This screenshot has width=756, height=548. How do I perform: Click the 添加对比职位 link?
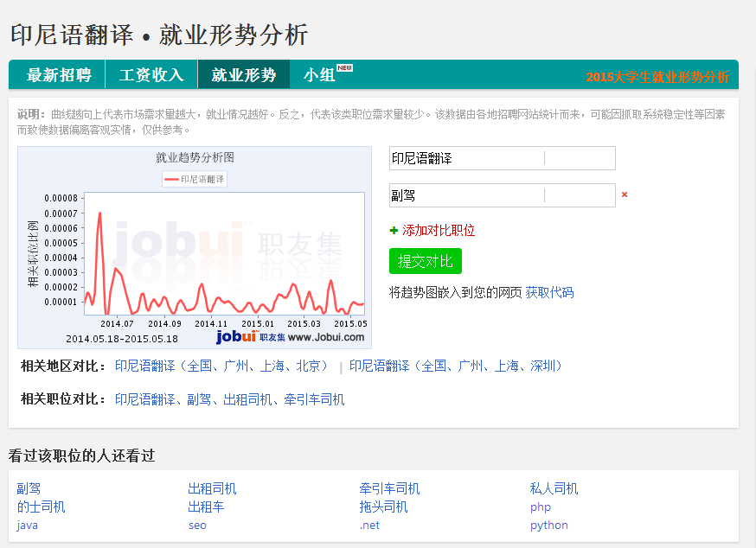439,231
